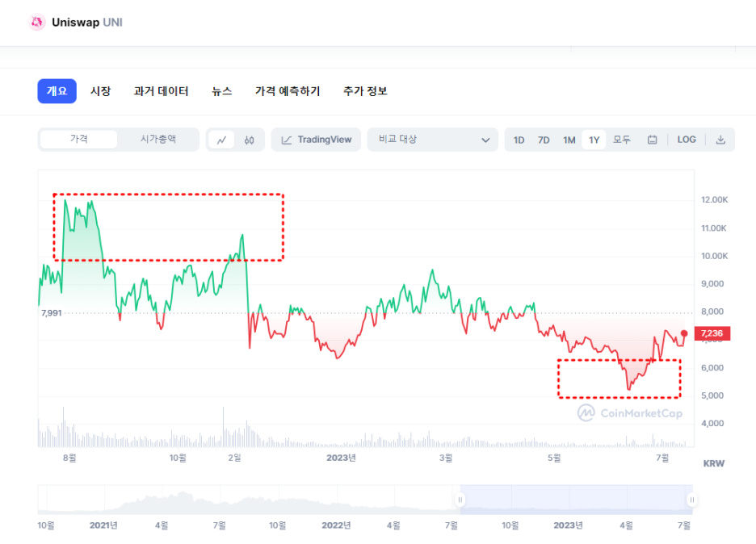756x544 pixels.
Task: Click the TradingView chart icon button
Action: 317,140
